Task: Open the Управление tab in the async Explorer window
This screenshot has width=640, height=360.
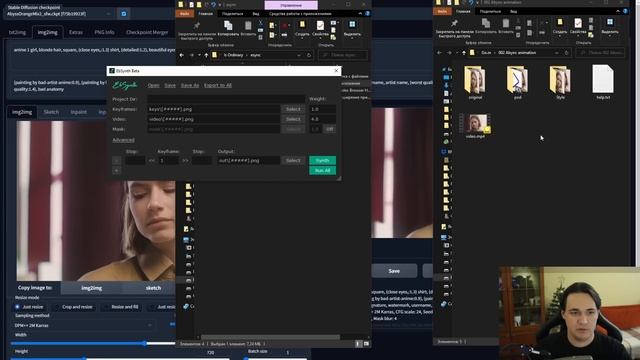Action: coord(291,5)
